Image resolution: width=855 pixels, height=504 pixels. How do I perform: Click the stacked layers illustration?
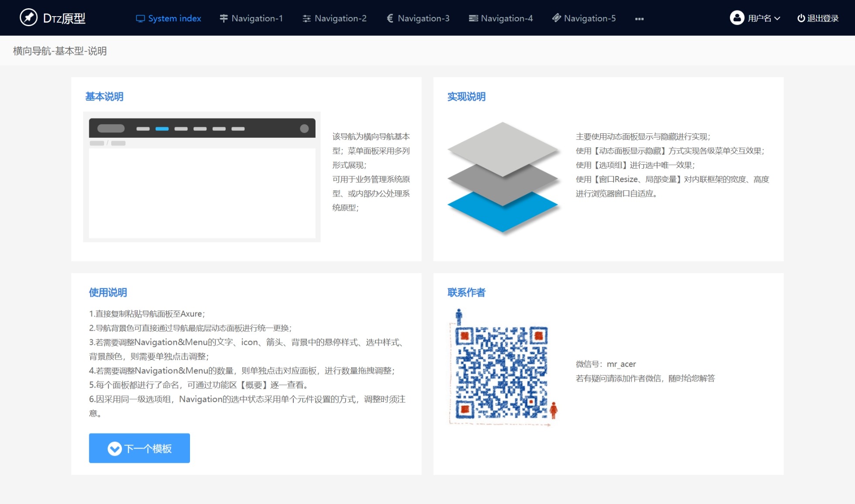tap(504, 179)
